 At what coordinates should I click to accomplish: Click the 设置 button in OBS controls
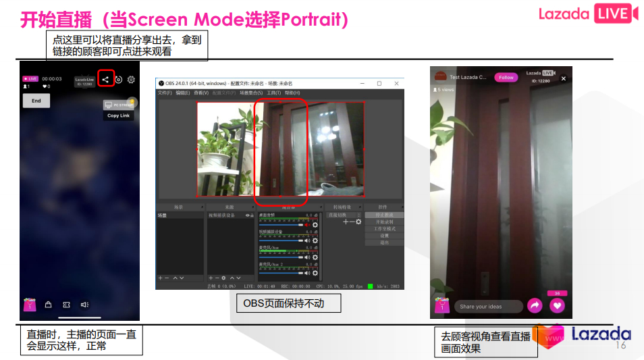click(x=384, y=236)
